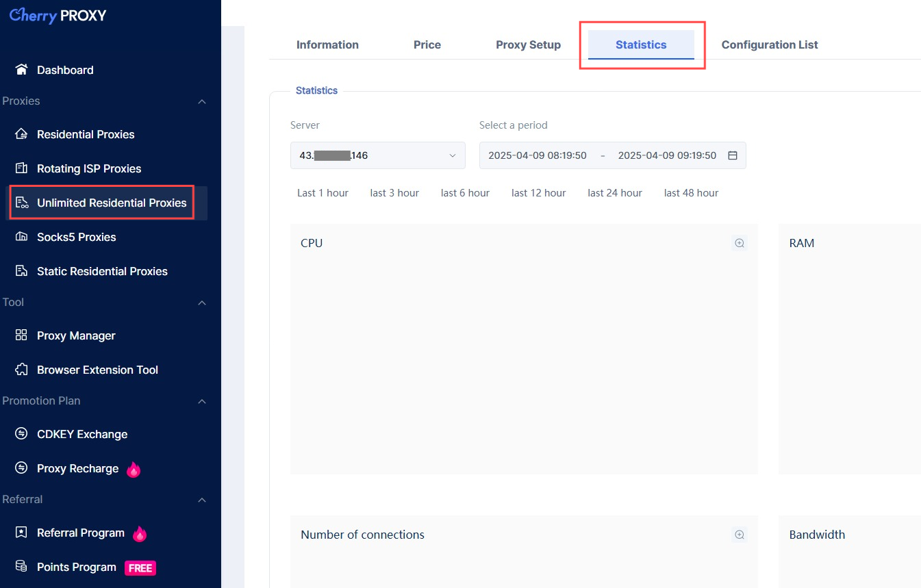Collapse the Tool sidebar section
Image resolution: width=921 pixels, height=588 pixels.
(x=201, y=303)
